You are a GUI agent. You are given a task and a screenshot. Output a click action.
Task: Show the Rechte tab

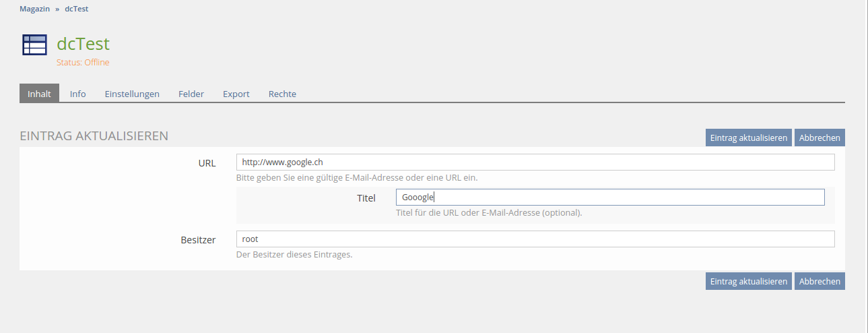click(282, 94)
